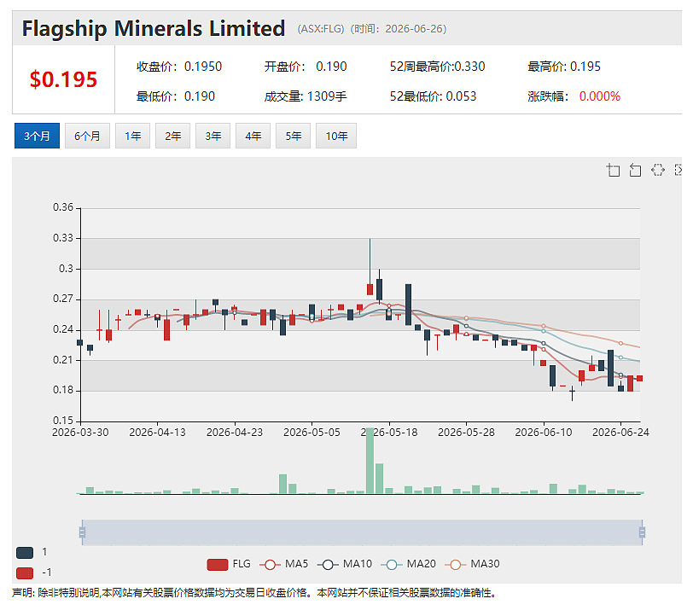Click the red candlestick spiking to 0.33
Screen dimensions: 693x616
click(370, 289)
